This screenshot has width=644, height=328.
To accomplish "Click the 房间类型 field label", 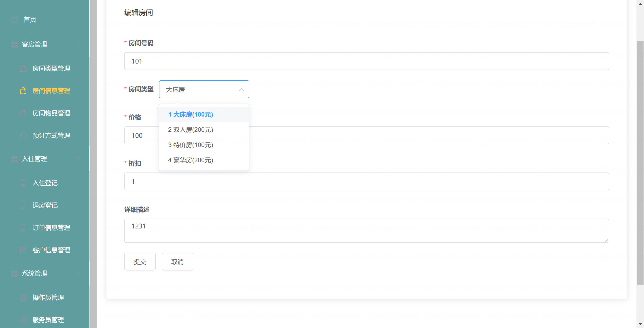I will pos(141,89).
